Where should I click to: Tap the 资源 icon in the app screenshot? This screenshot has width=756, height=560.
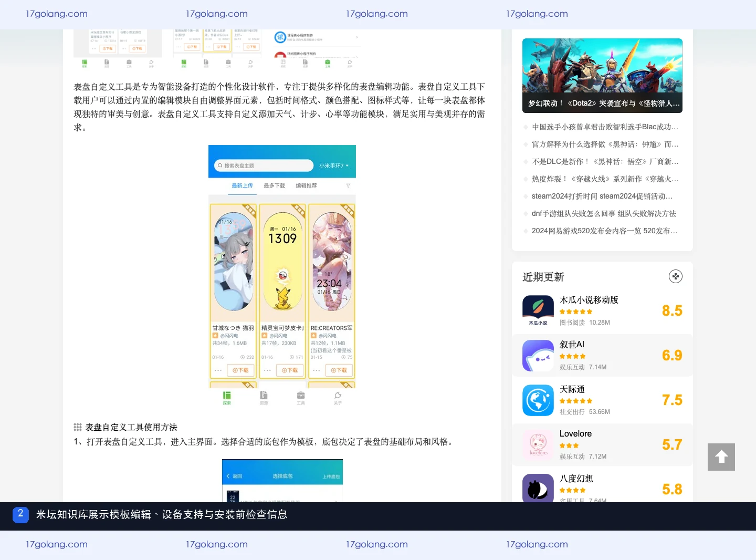coord(264,398)
